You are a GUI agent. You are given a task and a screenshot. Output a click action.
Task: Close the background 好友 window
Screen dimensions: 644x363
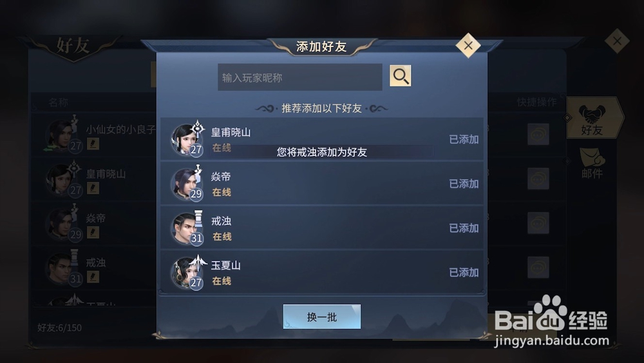tap(617, 41)
